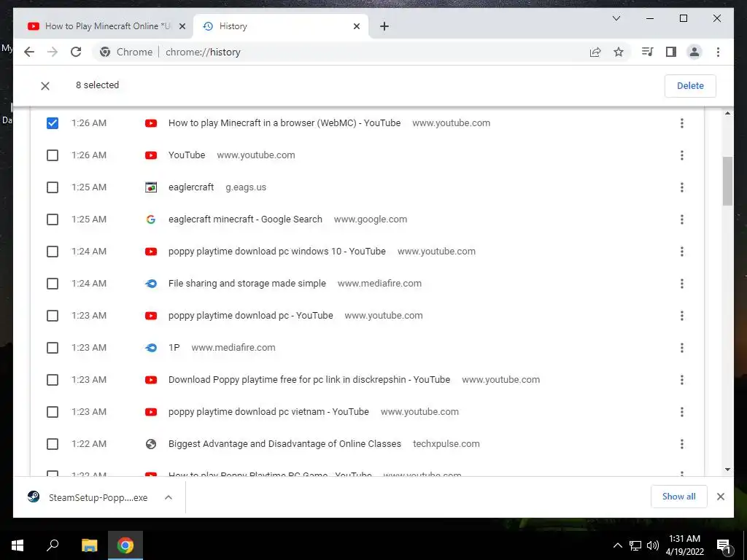Open more actions for poppy playtime windows 10 entry
The image size is (747, 560).
pos(682,252)
